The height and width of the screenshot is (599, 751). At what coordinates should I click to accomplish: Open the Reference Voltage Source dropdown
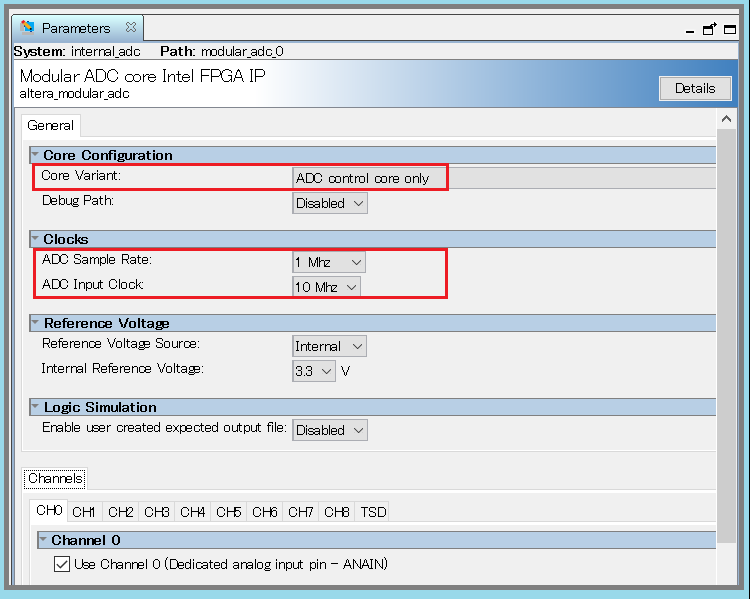click(330, 346)
